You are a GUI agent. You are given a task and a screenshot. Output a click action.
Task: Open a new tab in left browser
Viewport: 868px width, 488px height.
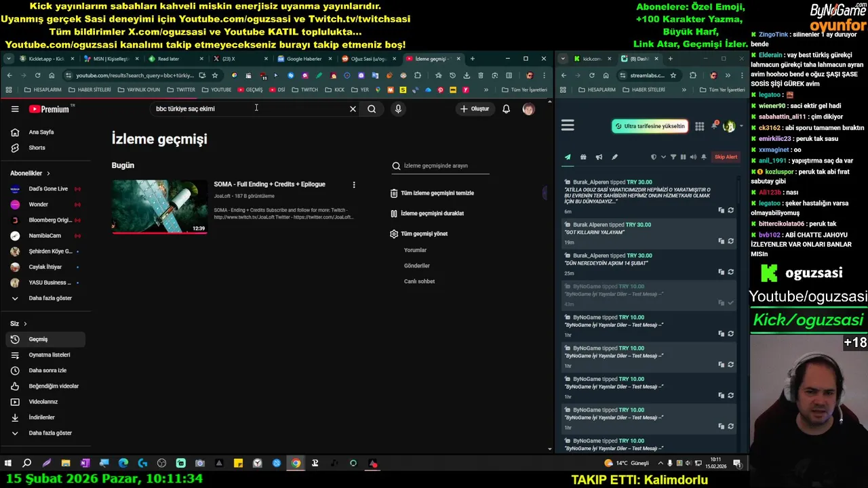pos(473,59)
